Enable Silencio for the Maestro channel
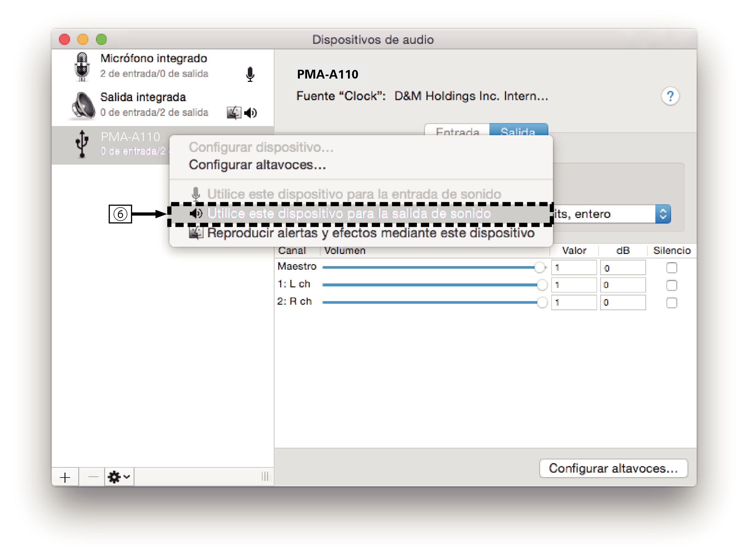Viewport: 748px width, 560px height. coord(672,267)
